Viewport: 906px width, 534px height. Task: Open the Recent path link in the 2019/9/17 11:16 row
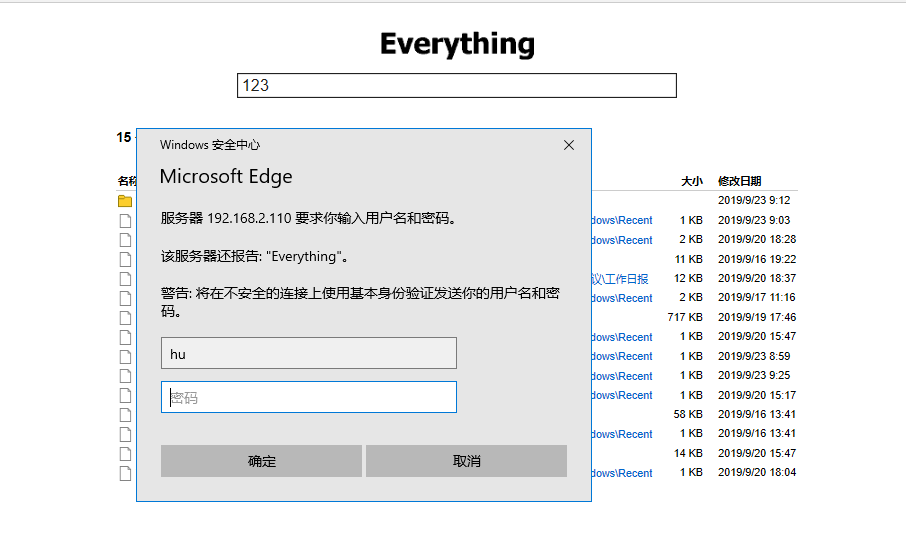point(622,298)
